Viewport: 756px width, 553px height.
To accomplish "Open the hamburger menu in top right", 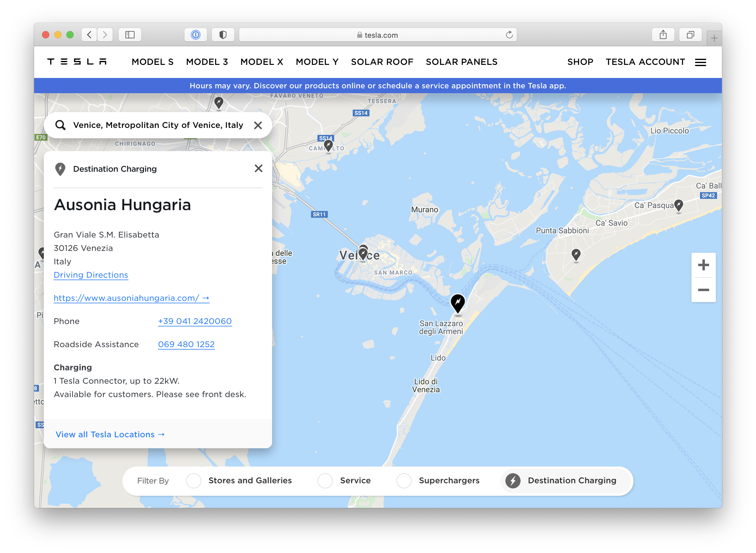I will (701, 62).
